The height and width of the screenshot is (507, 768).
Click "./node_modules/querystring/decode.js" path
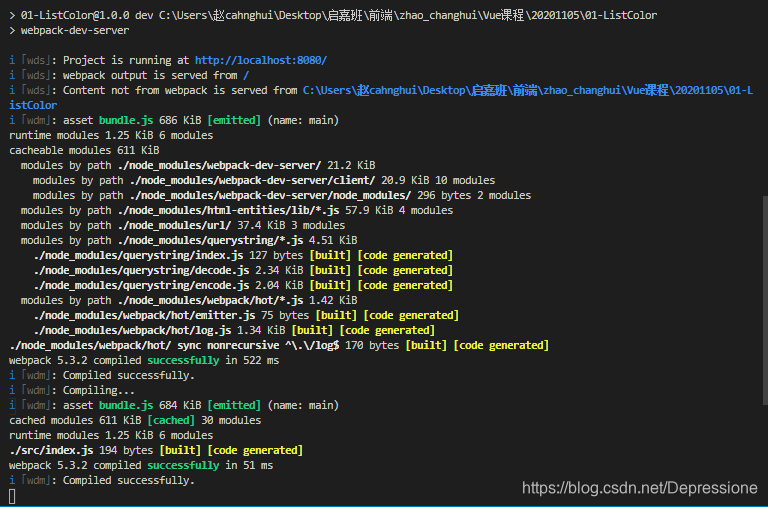[142, 270]
